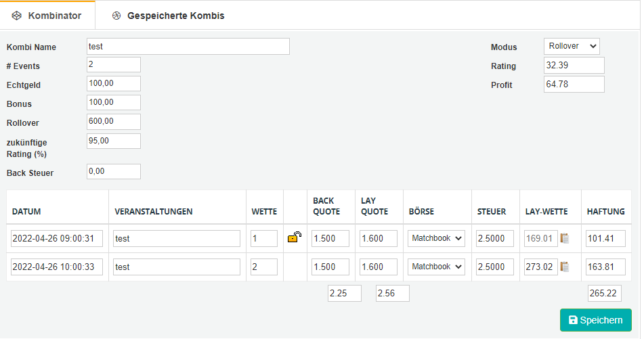Click the floppy disk icon on Speichern
The image size is (644, 339).
573,320
